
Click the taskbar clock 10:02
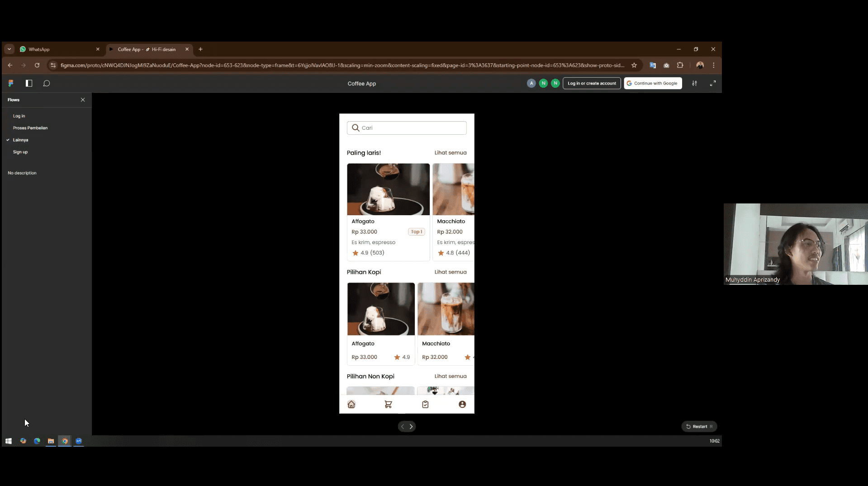[715, 441]
